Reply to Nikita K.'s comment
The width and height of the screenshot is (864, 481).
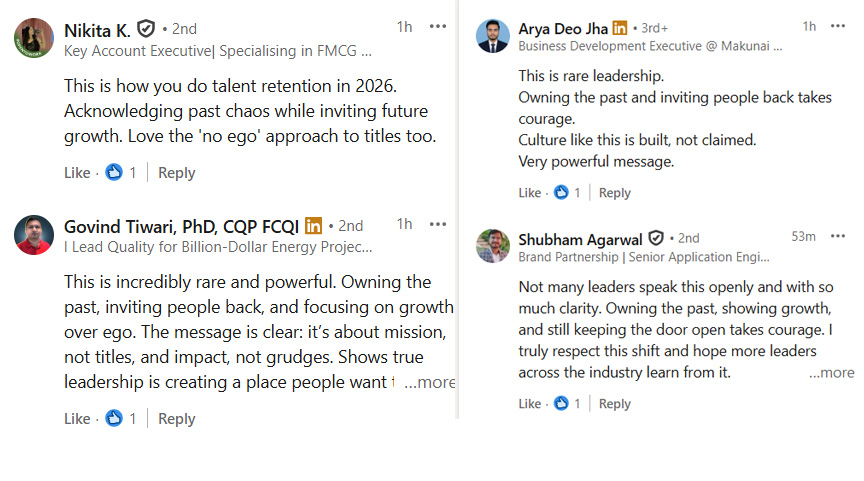pyautogui.click(x=176, y=173)
